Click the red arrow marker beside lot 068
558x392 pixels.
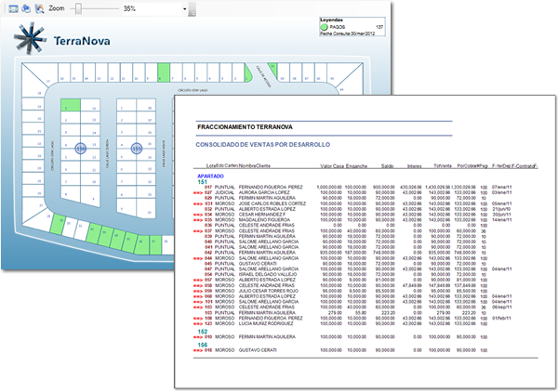point(197,296)
